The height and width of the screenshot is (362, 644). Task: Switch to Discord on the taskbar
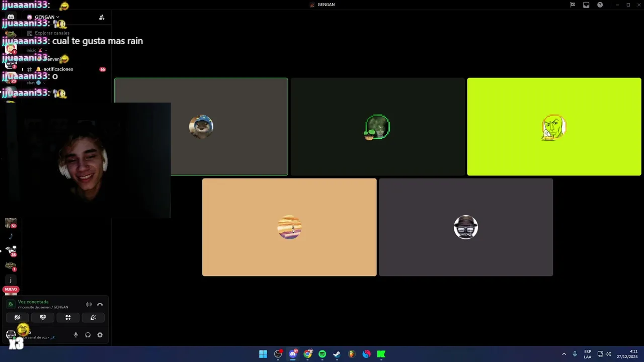click(293, 354)
